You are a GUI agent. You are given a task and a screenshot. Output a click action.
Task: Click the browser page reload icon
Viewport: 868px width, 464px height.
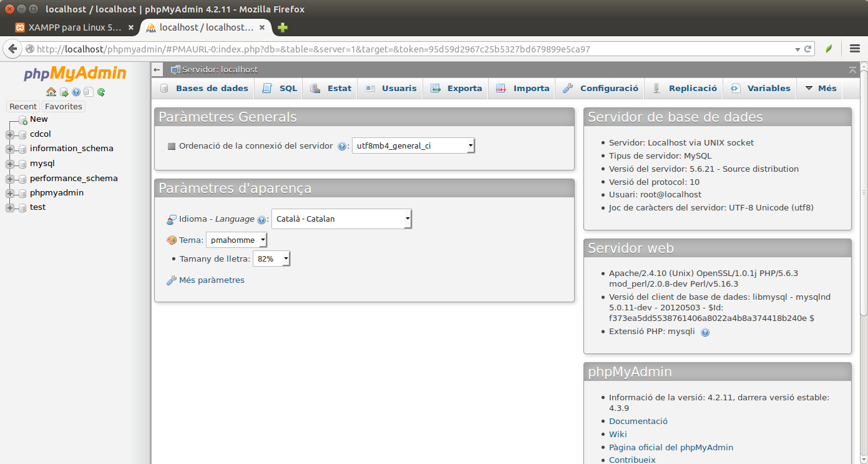(x=807, y=49)
